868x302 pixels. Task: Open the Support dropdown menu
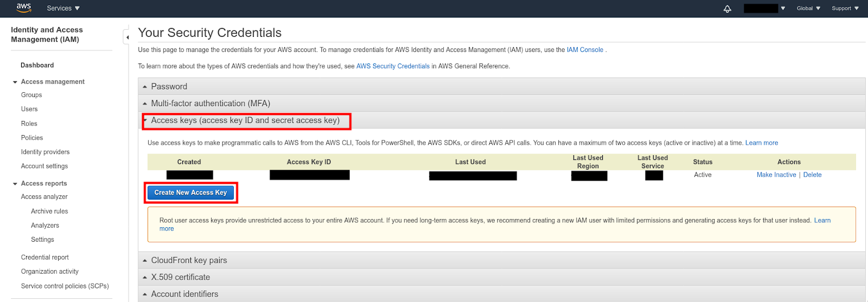pyautogui.click(x=845, y=8)
